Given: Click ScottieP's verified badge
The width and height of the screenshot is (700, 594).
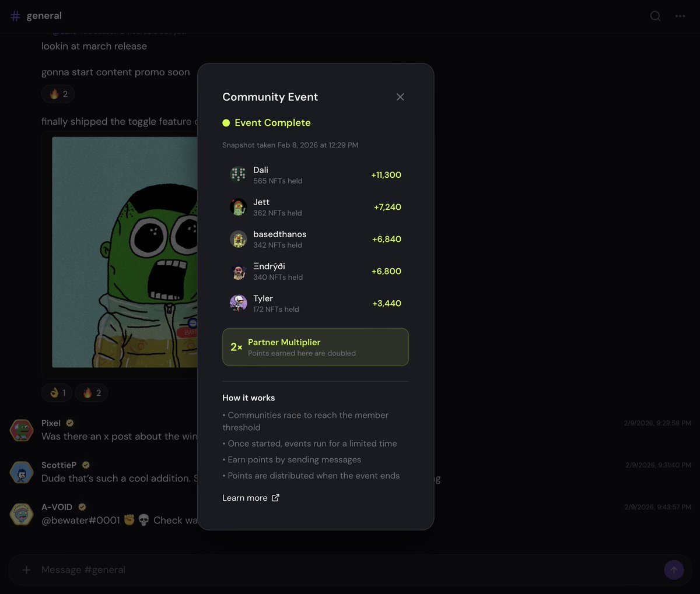Looking at the screenshot, I should coord(86,465).
